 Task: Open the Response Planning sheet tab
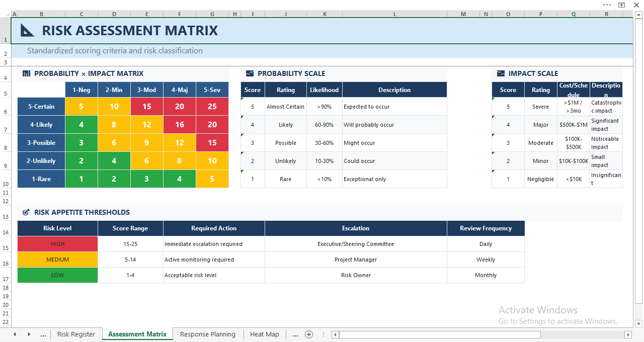pos(208,334)
